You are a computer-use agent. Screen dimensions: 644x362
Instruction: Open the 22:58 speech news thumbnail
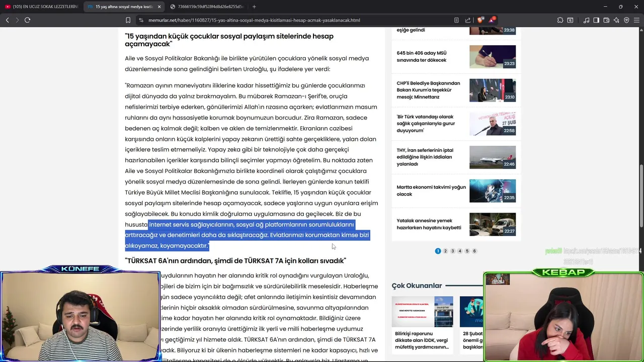493,124
